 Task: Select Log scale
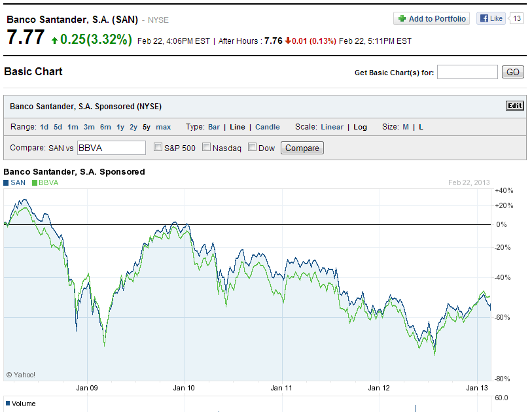(x=361, y=127)
